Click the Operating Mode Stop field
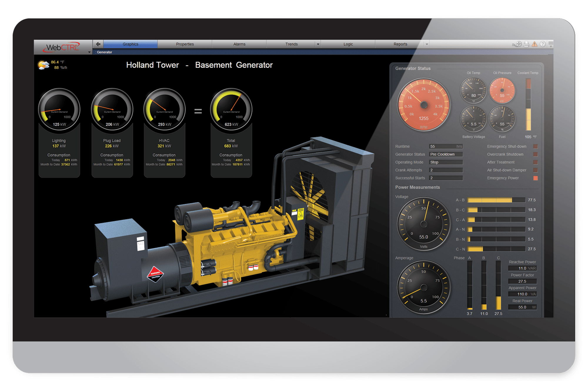Viewport: 588px width, 392px height. [446, 162]
